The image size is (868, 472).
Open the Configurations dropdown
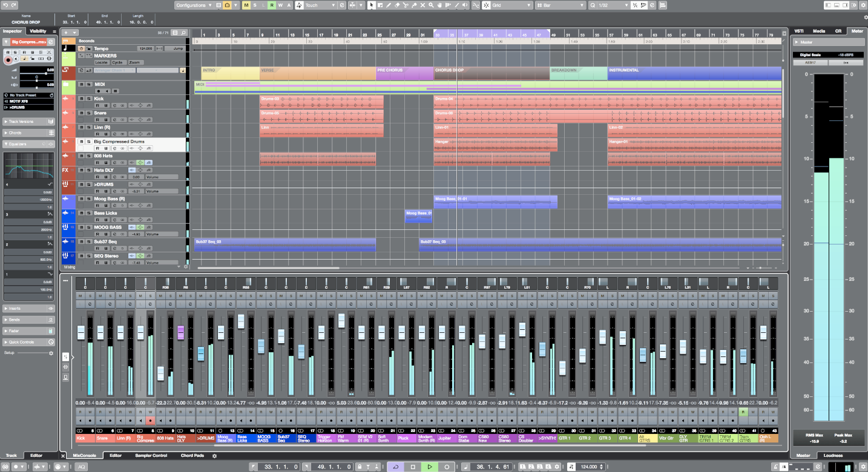tap(194, 5)
